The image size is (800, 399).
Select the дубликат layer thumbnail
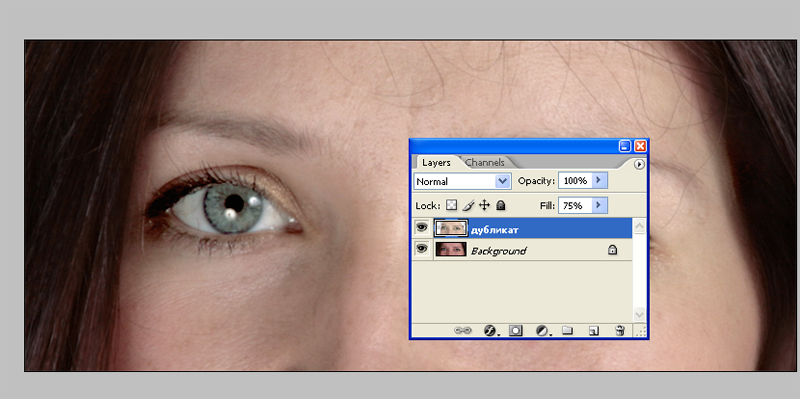point(451,228)
